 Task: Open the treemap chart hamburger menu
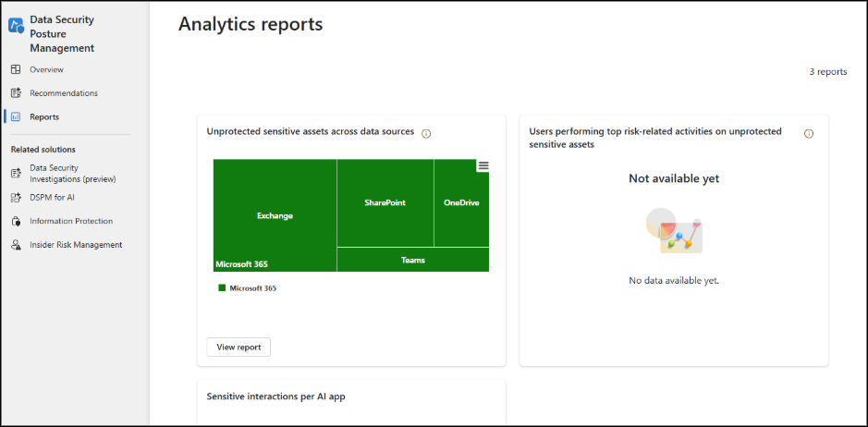[x=483, y=166]
